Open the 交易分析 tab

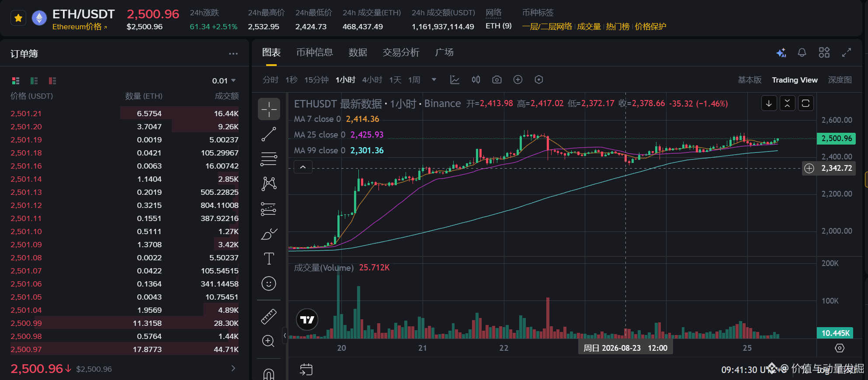401,52
